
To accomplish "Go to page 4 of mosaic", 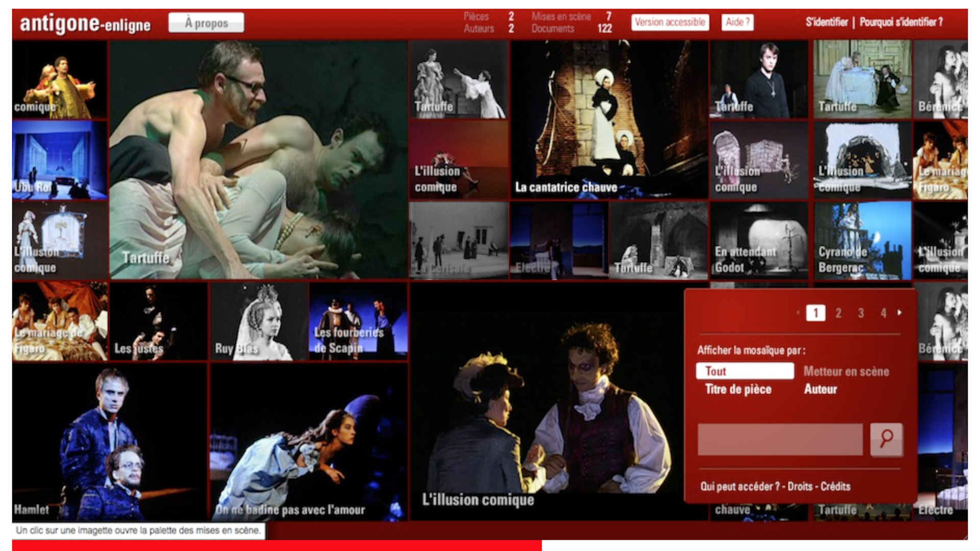I will tap(883, 313).
